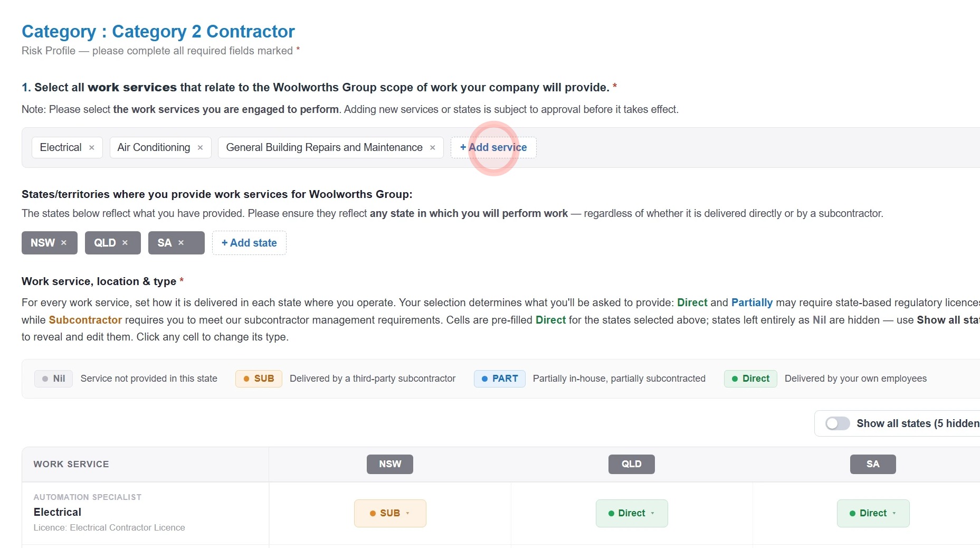Click the SA column header badge

pyautogui.click(x=873, y=464)
